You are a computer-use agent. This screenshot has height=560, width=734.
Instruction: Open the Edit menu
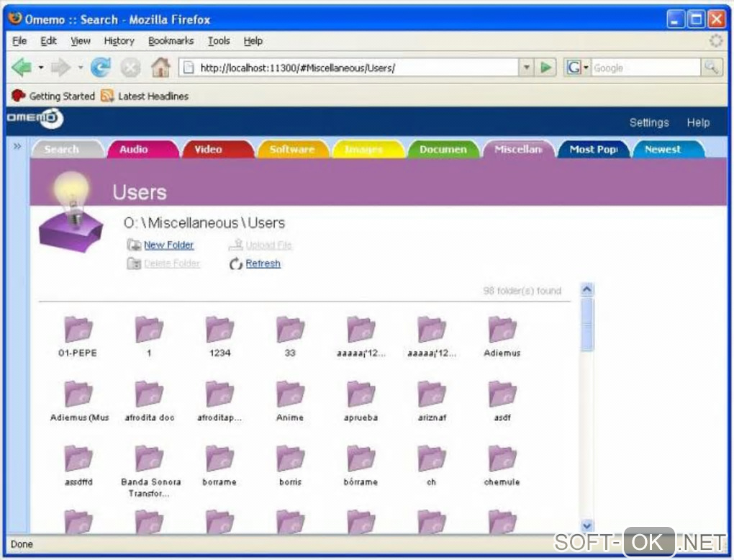coord(48,41)
